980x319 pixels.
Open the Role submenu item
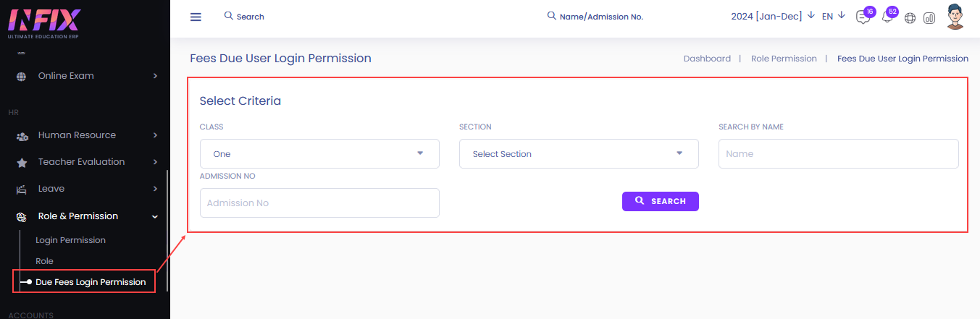44,261
